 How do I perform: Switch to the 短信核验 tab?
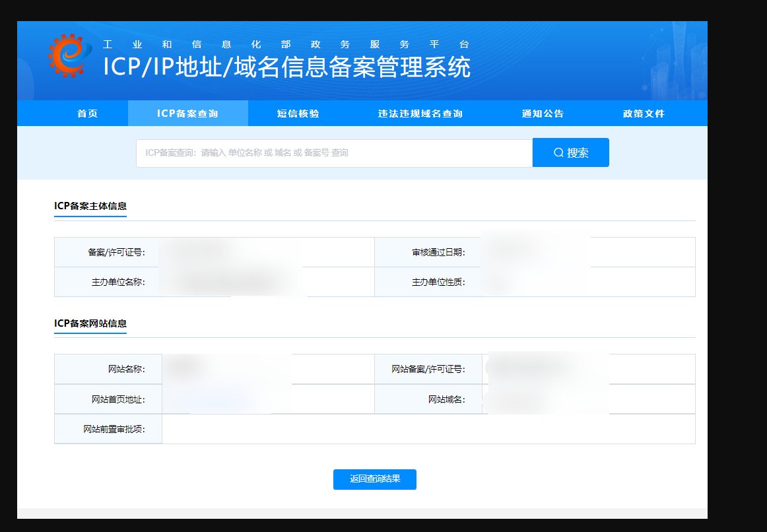298,114
